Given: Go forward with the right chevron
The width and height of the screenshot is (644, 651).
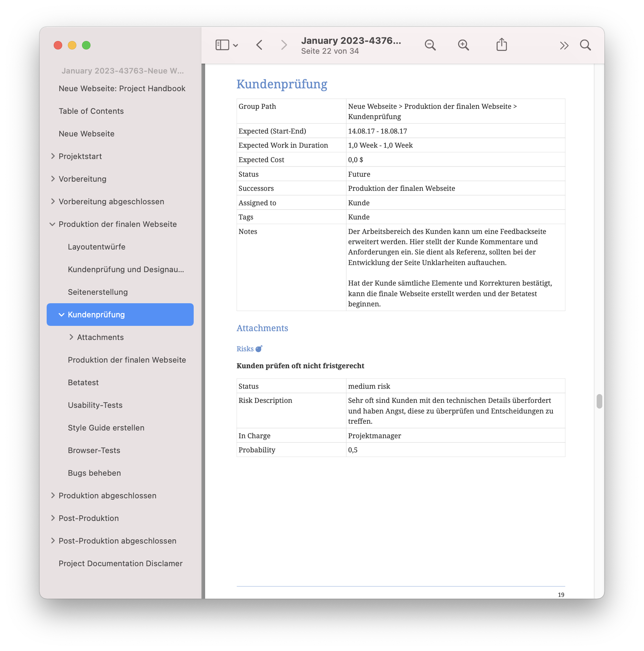Looking at the screenshot, I should click(x=284, y=45).
